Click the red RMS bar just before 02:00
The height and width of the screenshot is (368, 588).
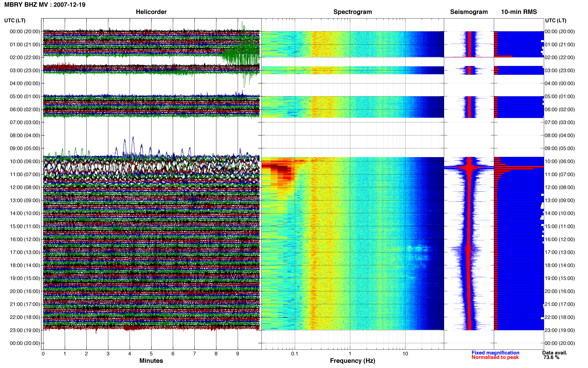[503, 56]
